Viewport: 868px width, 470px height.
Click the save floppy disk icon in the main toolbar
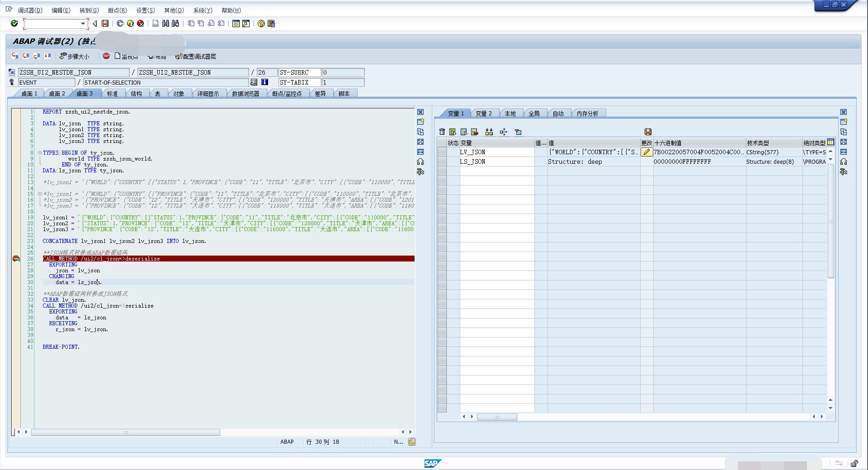click(x=105, y=24)
